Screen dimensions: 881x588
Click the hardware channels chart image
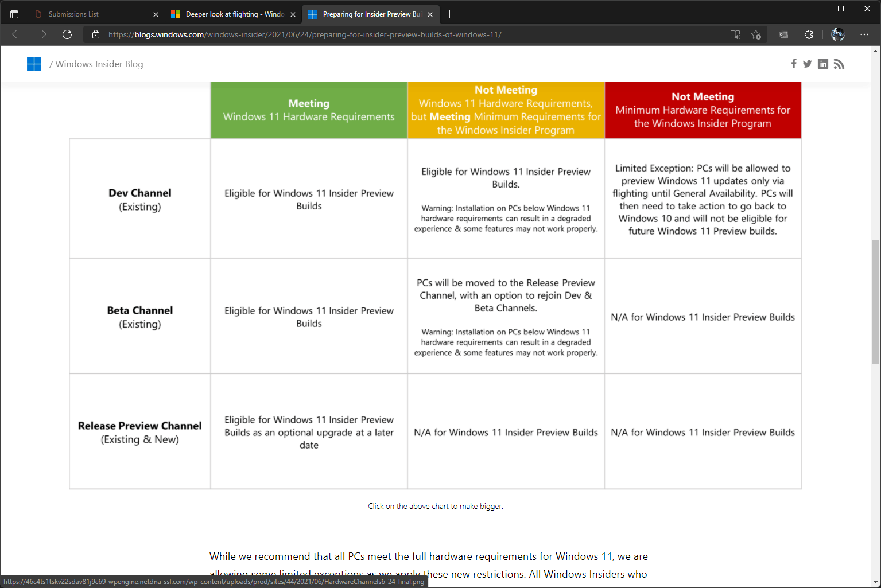(435, 286)
